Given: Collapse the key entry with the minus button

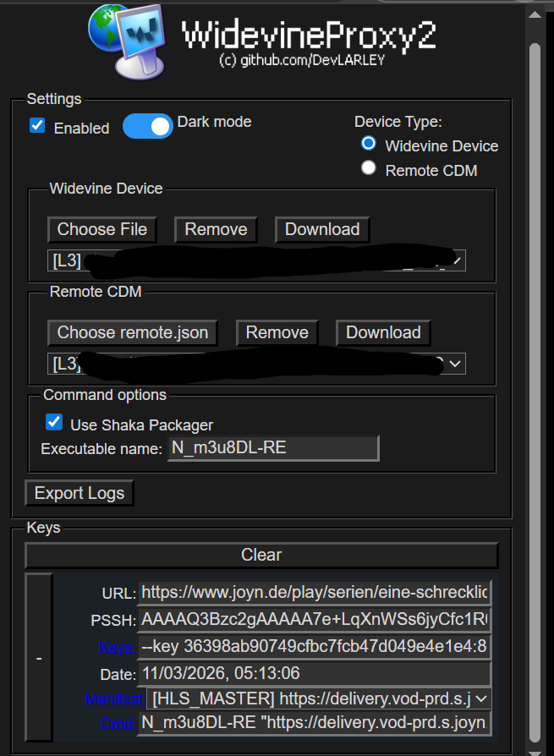Looking at the screenshot, I should click(x=39, y=658).
